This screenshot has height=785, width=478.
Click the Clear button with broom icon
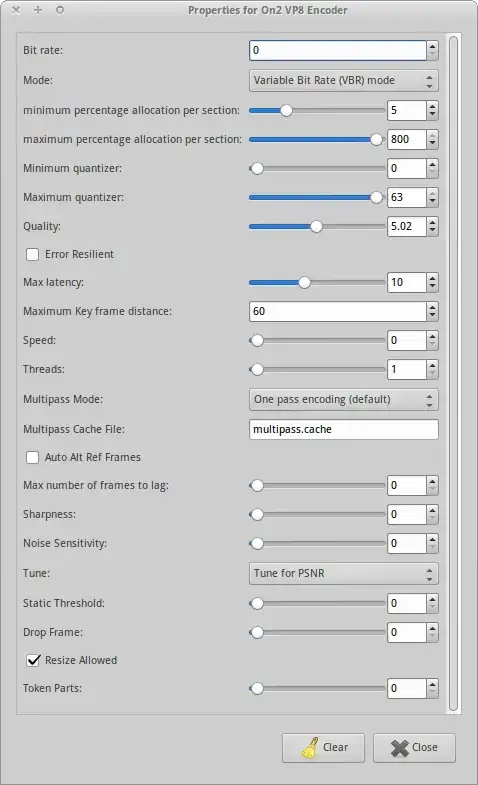[x=323, y=747]
